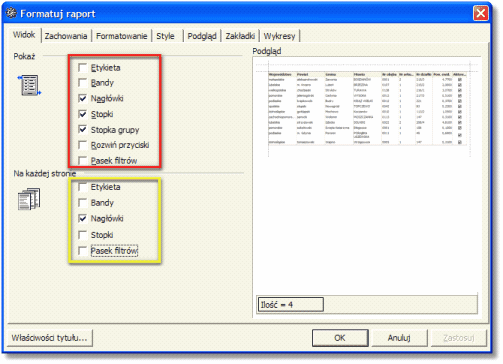Click the Pokaż section list icon
503x364 pixels.
tap(29, 85)
